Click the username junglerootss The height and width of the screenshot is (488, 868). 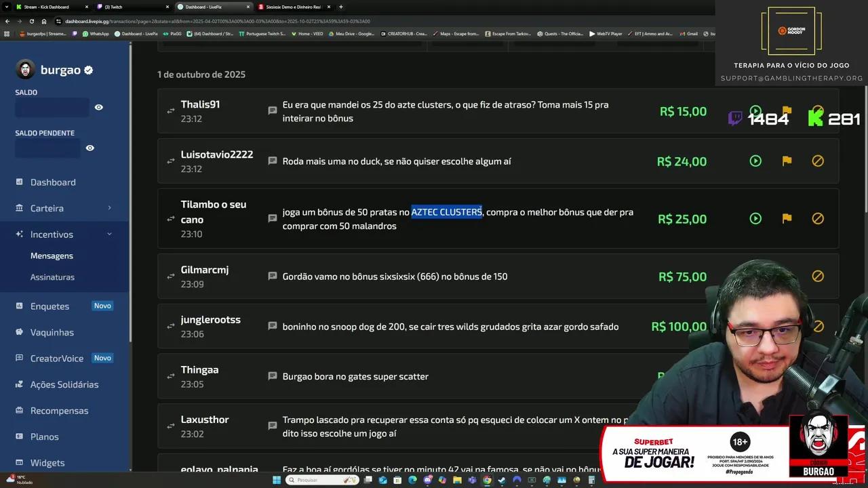(x=210, y=320)
